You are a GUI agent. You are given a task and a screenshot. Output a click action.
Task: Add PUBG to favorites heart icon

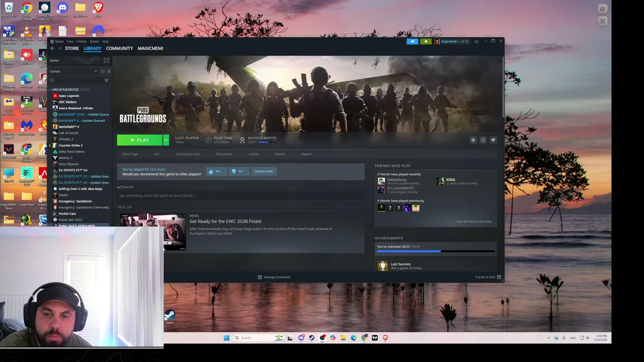[x=493, y=140]
